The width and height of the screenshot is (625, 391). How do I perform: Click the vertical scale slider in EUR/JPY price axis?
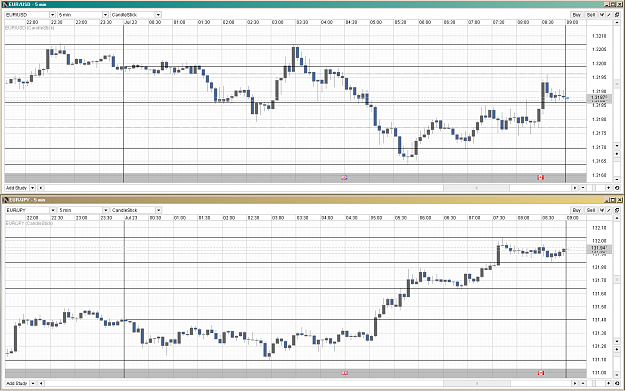click(x=617, y=279)
